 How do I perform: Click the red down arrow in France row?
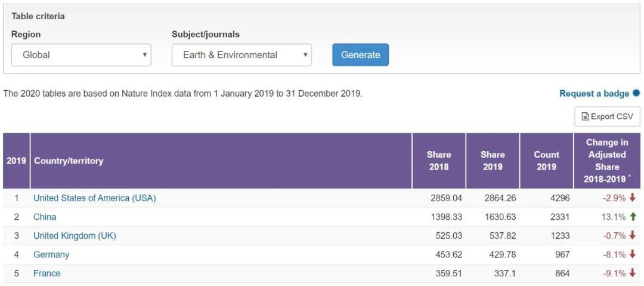pyautogui.click(x=633, y=273)
